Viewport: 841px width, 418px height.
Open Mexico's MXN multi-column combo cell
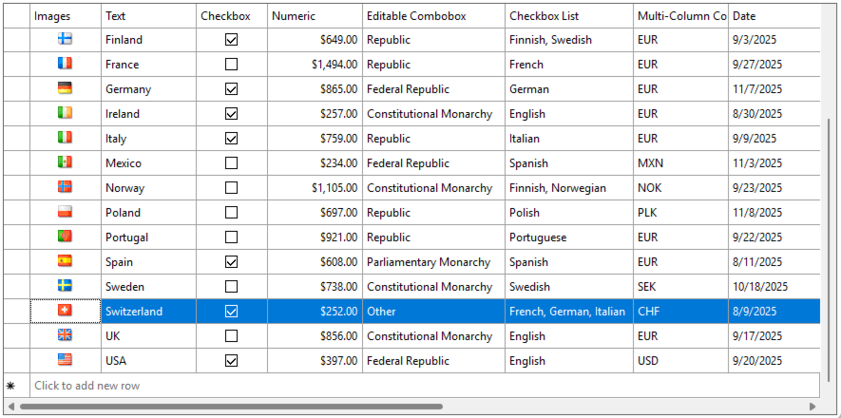coord(679,163)
